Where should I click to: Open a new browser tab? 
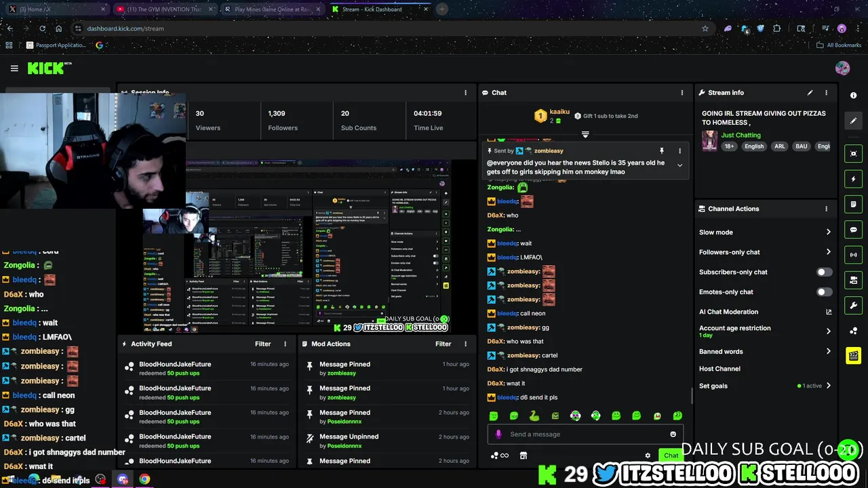pos(442,9)
